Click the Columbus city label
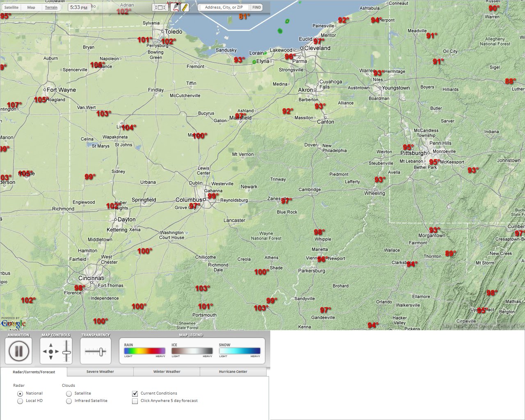This screenshot has width=525, height=420. point(189,200)
